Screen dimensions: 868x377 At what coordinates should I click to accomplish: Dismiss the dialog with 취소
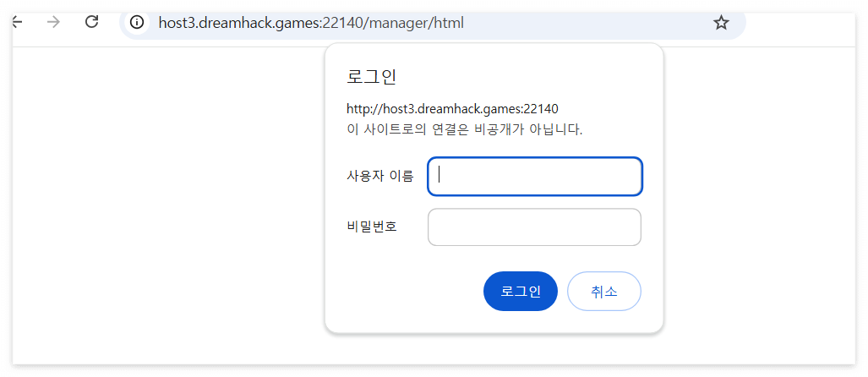point(604,291)
